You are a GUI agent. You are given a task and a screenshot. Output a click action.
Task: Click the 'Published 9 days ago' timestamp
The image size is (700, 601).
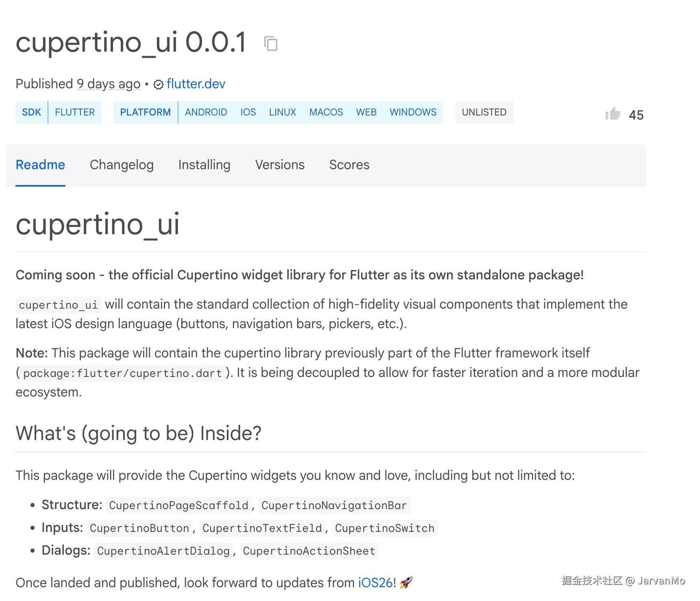(x=109, y=84)
